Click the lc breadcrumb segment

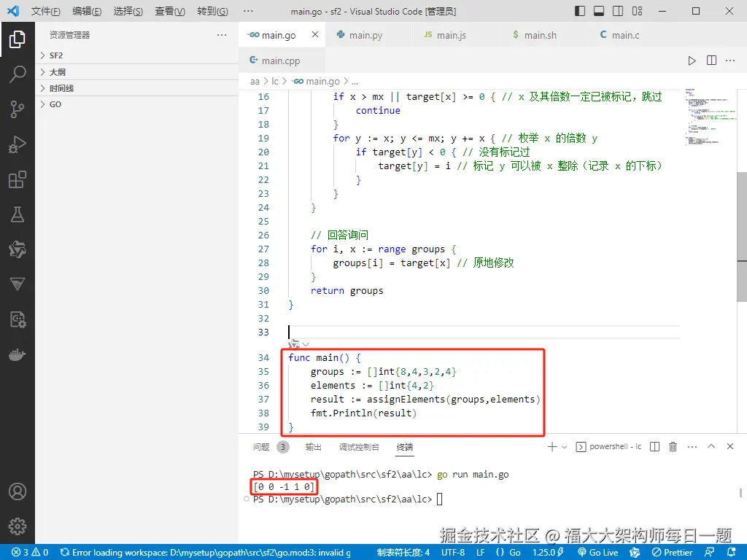pos(275,82)
